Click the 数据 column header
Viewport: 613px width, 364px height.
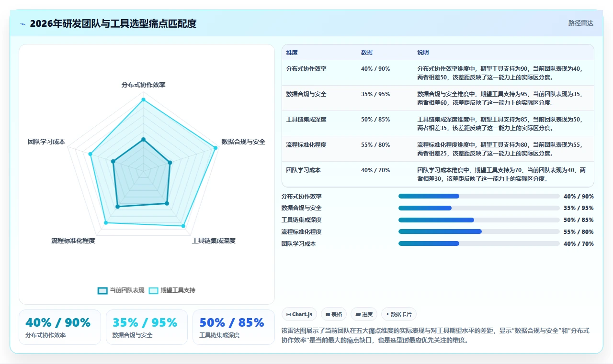coord(367,53)
